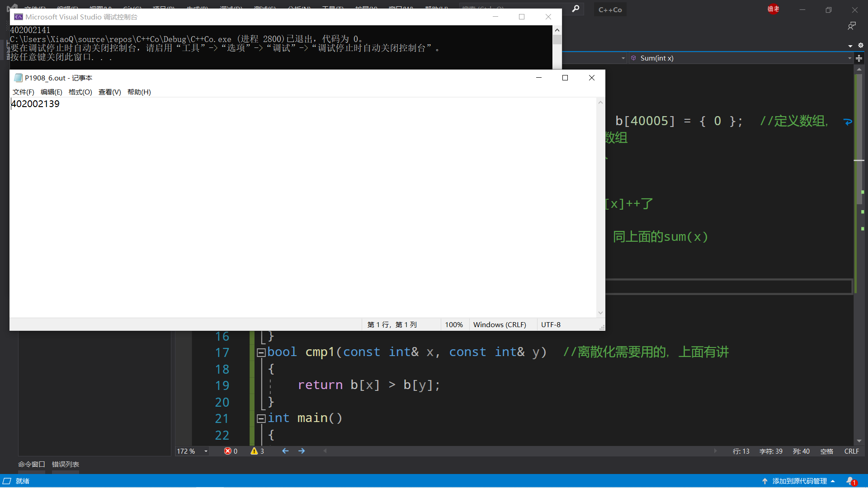Click the Sum(int x) cube member icon

pos(633,58)
